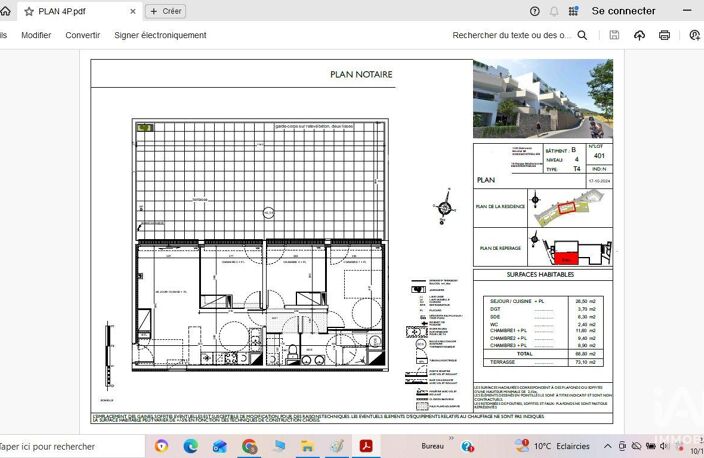Viewport: 704px width, 458px height.
Task: Open Signer électroniquement menu
Action: (x=160, y=35)
